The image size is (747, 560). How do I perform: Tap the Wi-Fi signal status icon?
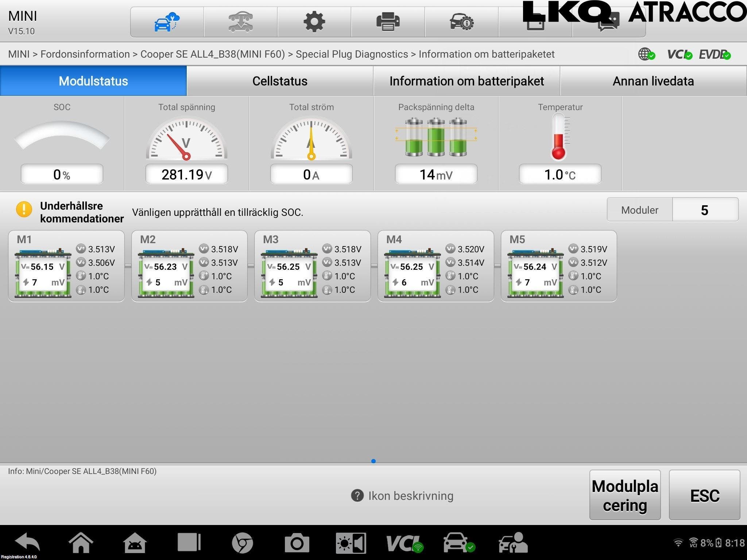678,543
